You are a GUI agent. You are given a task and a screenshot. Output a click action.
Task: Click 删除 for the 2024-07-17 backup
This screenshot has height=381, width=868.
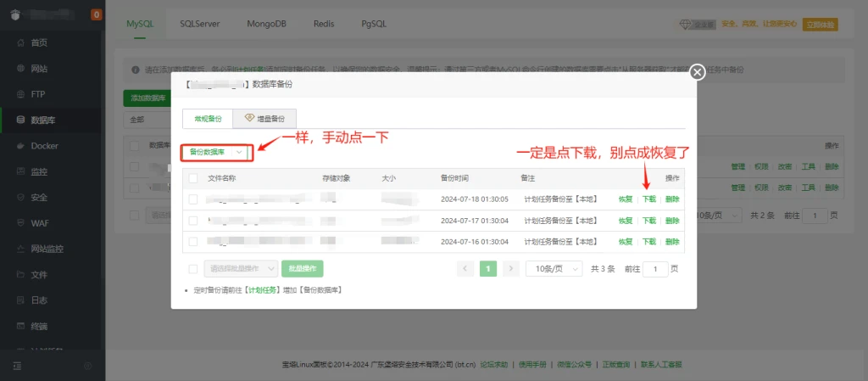672,221
